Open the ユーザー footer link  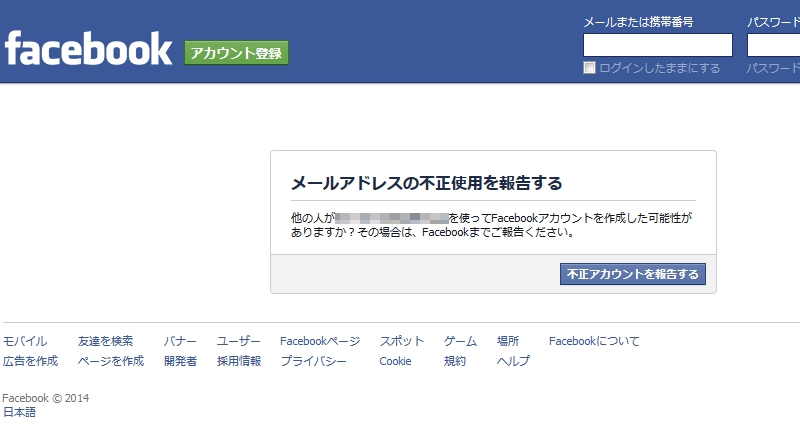(x=238, y=341)
